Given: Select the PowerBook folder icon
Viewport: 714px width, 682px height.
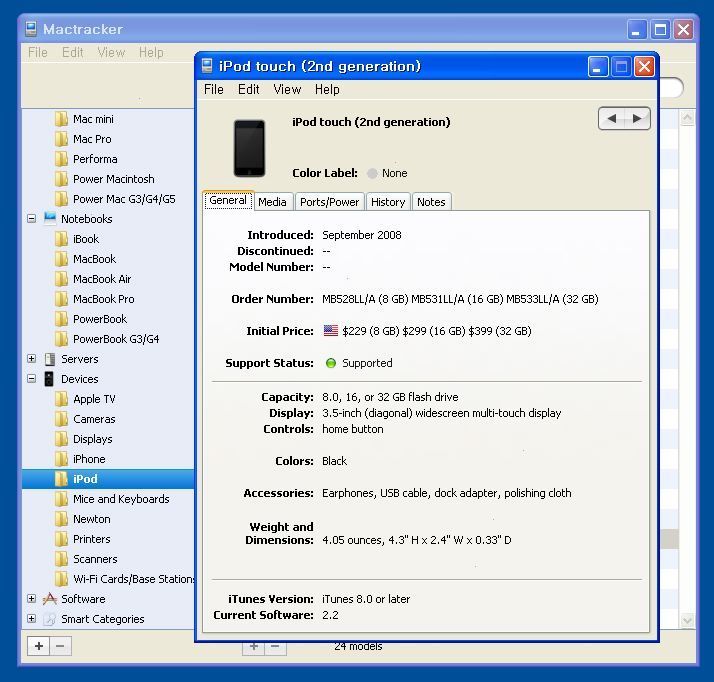Looking at the screenshot, I should [x=61, y=319].
